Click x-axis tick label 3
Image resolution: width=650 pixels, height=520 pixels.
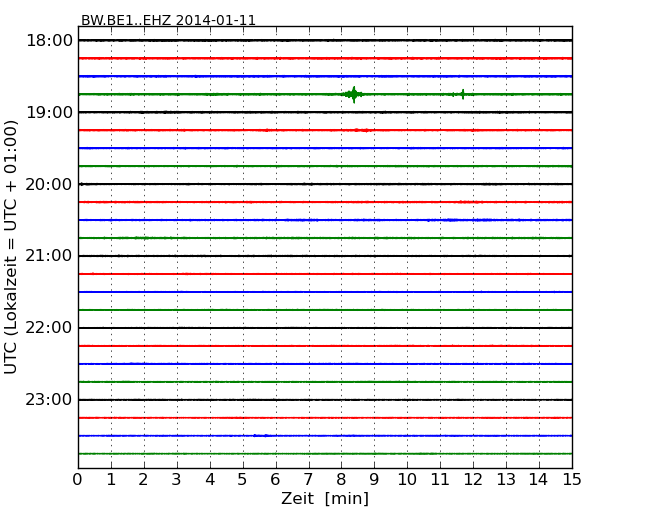[x=177, y=480]
